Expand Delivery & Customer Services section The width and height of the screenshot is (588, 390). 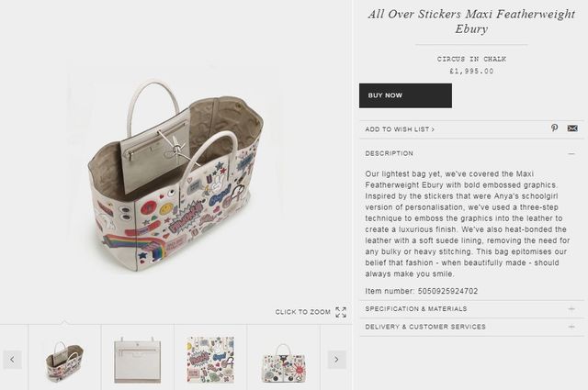(x=571, y=327)
